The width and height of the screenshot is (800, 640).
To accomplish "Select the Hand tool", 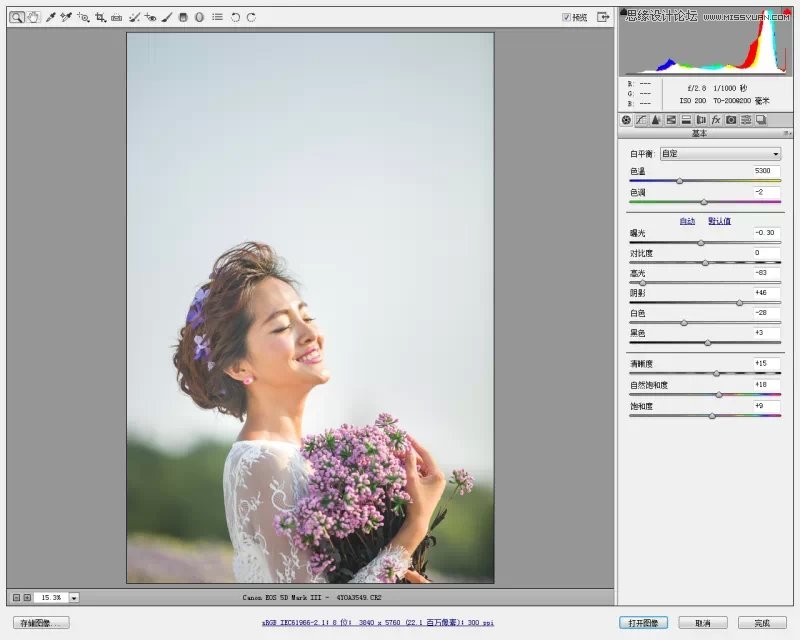I will [33, 17].
